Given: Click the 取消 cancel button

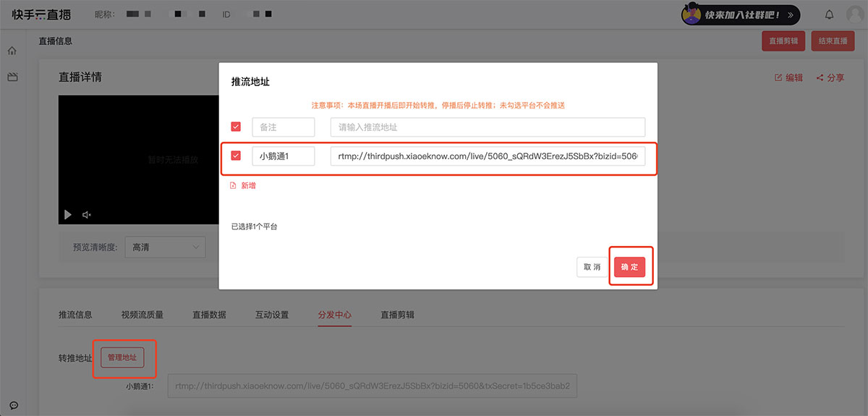Looking at the screenshot, I should [x=592, y=267].
